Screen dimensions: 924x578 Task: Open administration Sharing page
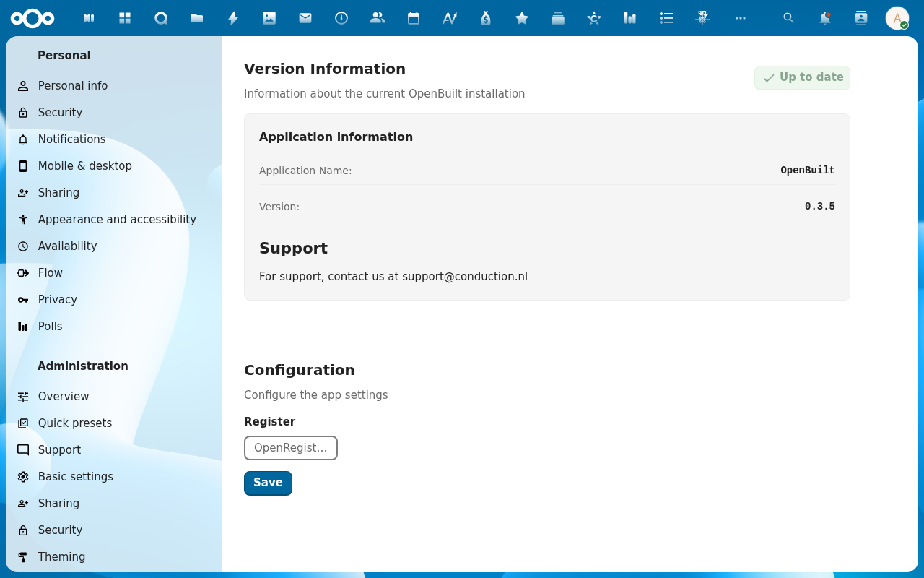point(114,504)
